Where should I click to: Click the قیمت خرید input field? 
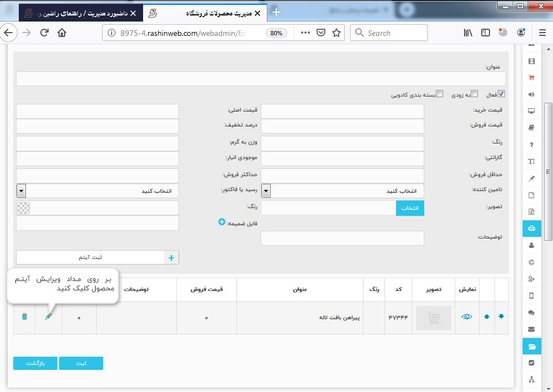coord(343,112)
